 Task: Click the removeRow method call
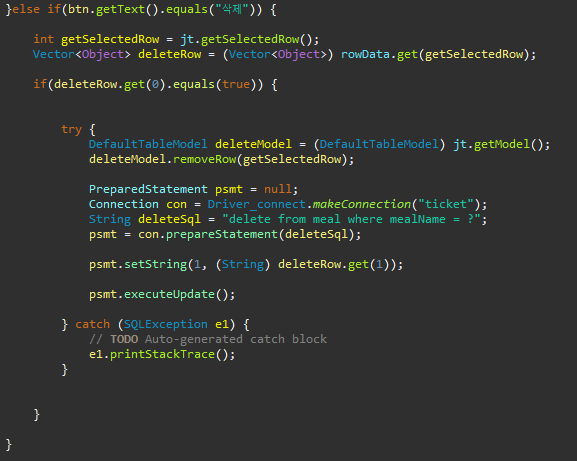204,159
